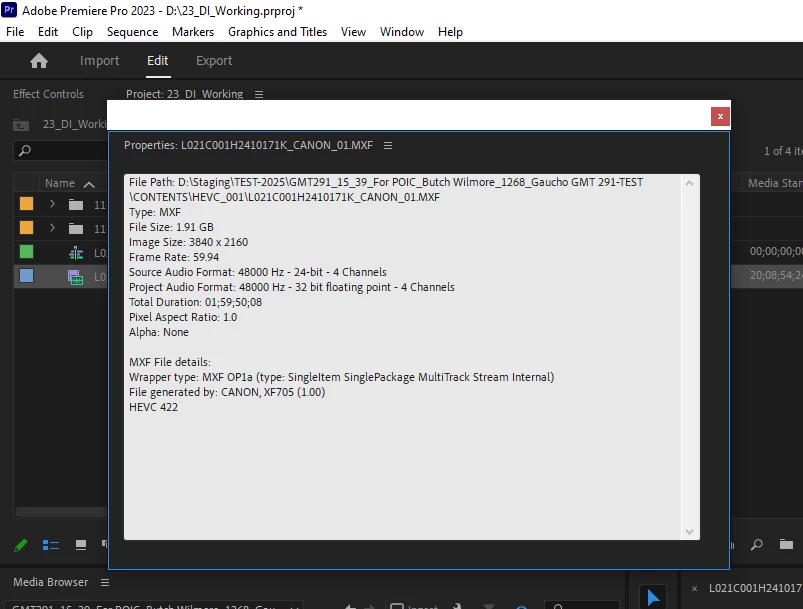Switch to the Import workspace tab

[99, 60]
